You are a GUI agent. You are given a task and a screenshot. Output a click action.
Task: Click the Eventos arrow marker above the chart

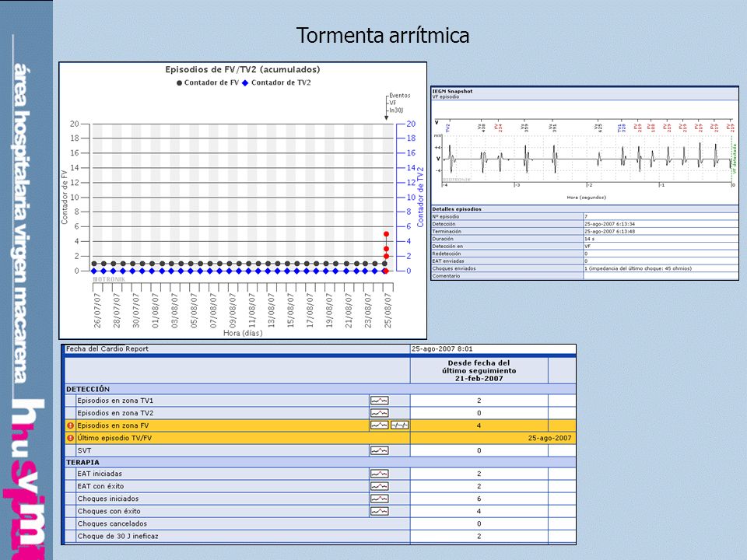(387, 117)
